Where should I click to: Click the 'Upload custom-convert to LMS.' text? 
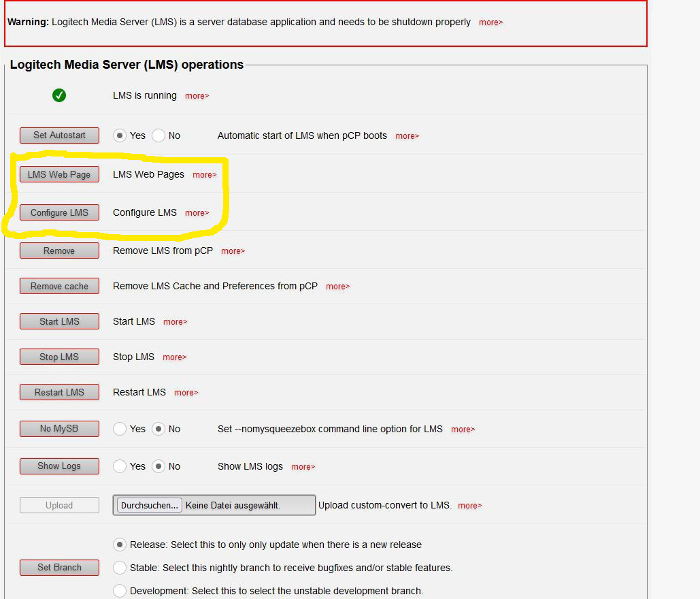point(385,505)
